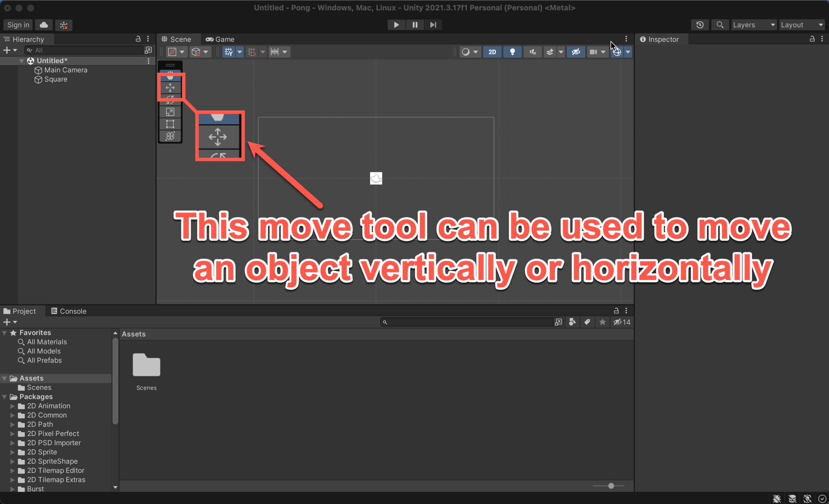This screenshot has width=829, height=504.
Task: Select the Transform tool in scene toolbar
Action: 170,136
